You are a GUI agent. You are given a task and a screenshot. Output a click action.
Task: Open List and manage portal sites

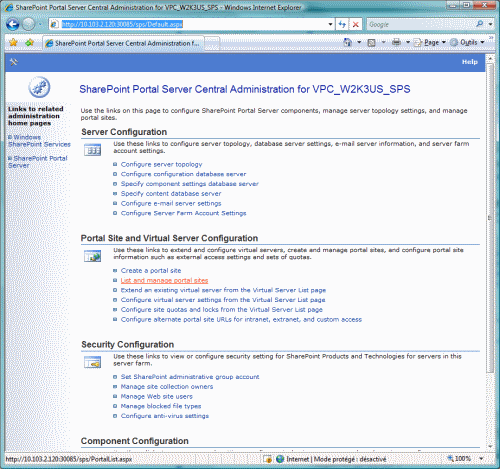pos(164,280)
